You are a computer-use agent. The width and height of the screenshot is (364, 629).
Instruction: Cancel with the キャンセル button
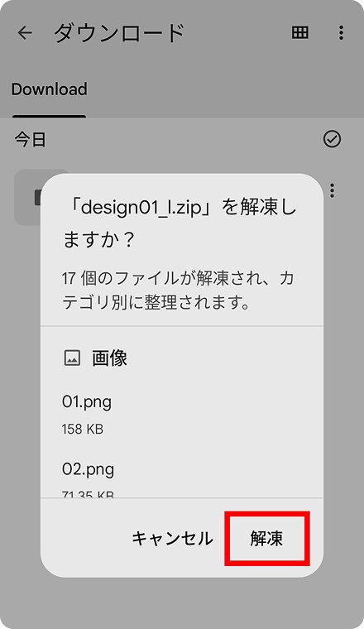point(172,538)
